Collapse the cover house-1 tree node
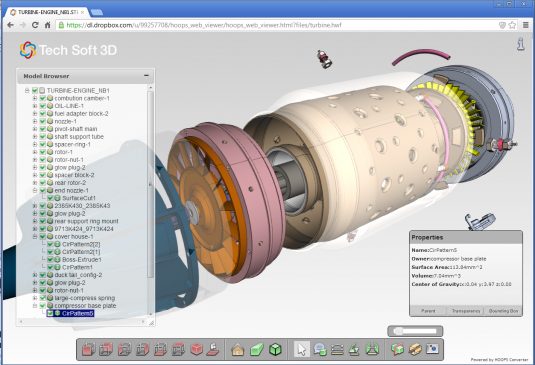 pyautogui.click(x=35, y=236)
